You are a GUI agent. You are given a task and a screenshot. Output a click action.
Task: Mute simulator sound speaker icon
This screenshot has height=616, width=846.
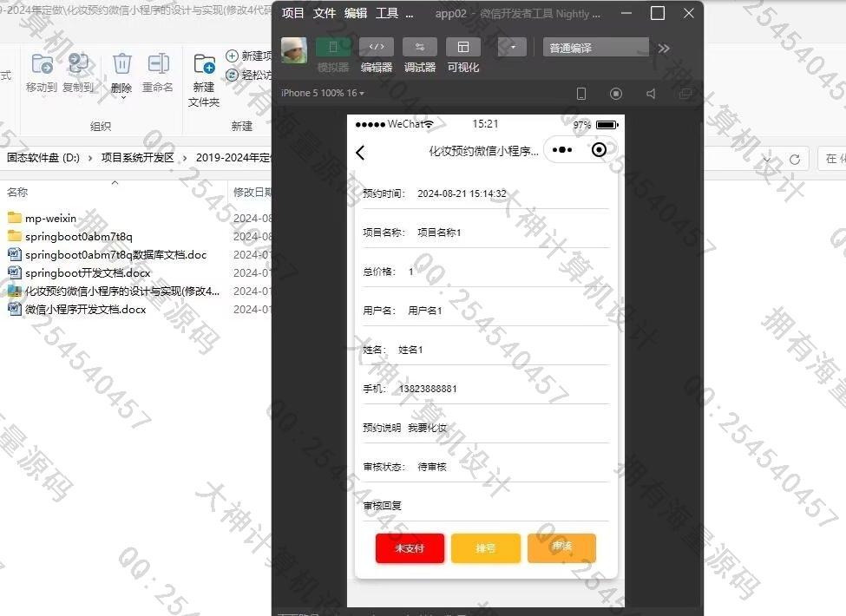[x=651, y=94]
